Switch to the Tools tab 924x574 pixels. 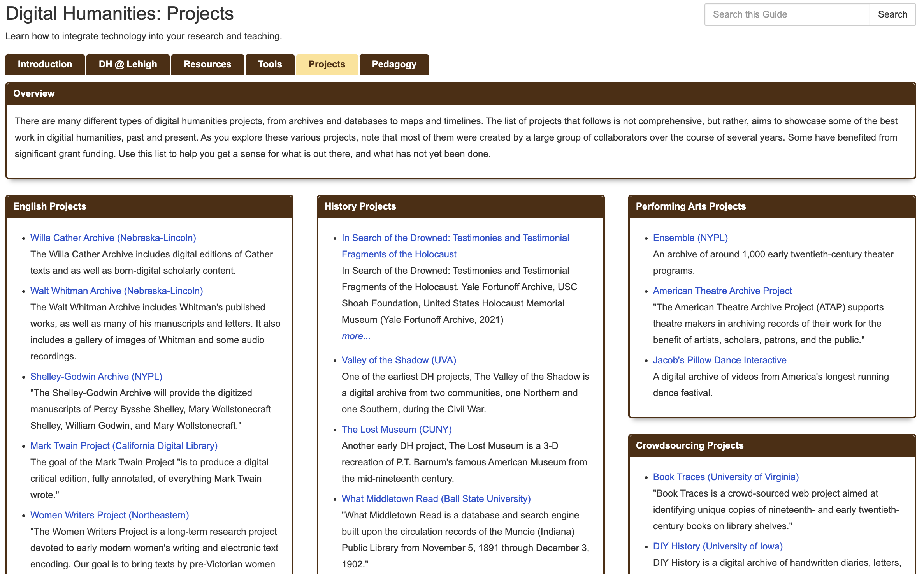click(270, 64)
